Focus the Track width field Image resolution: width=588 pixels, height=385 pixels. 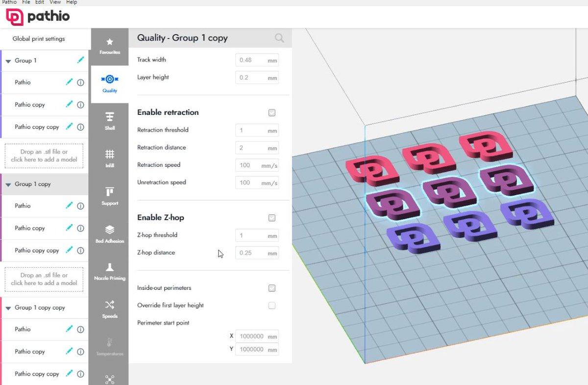[257, 60]
